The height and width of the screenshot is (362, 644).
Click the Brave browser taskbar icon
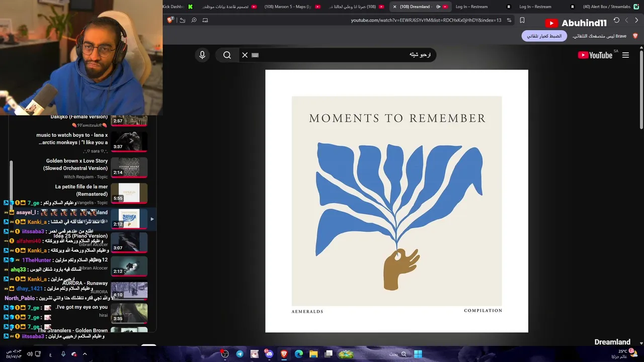point(284,354)
